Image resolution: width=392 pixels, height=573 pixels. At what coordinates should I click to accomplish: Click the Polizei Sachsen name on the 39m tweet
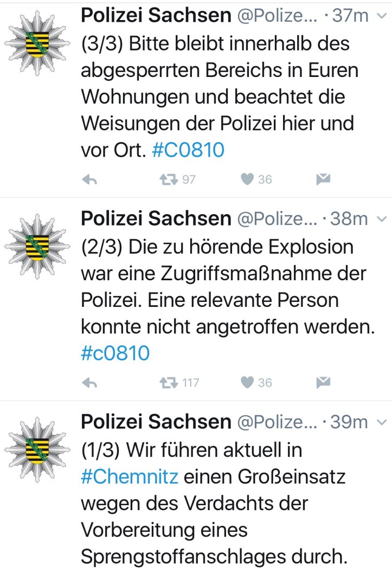pyautogui.click(x=156, y=422)
